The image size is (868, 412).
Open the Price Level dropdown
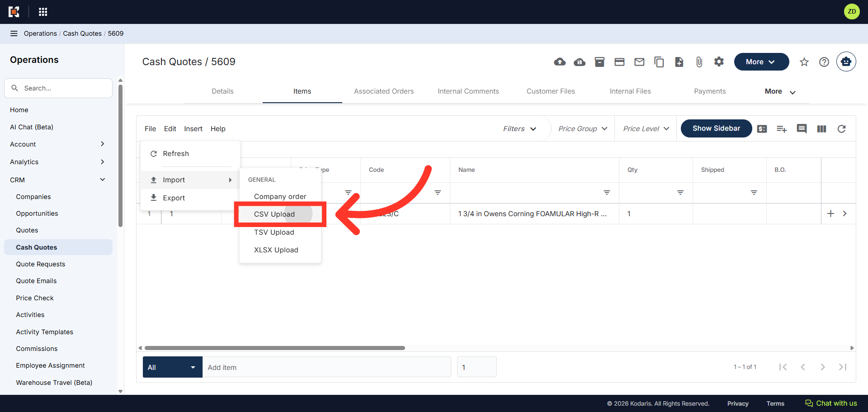(x=646, y=129)
